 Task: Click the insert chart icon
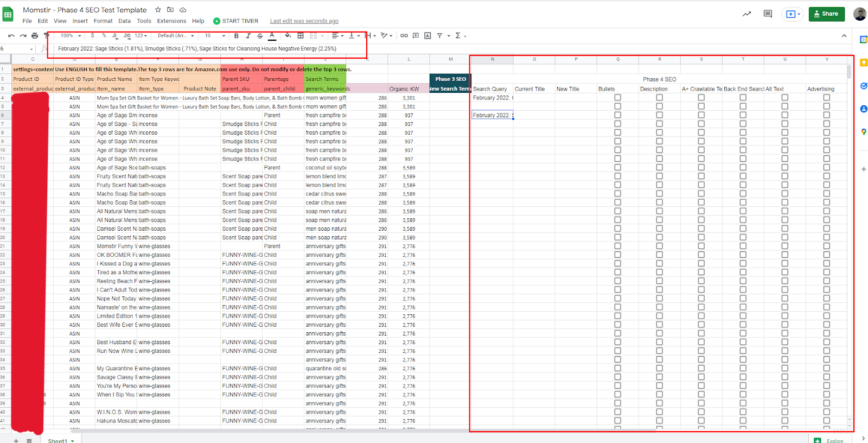pos(427,36)
